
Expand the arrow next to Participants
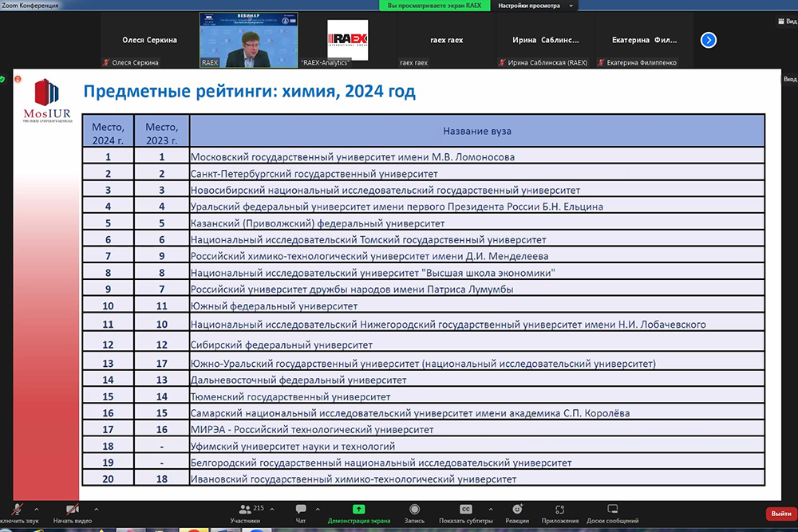pyautogui.click(x=272, y=509)
